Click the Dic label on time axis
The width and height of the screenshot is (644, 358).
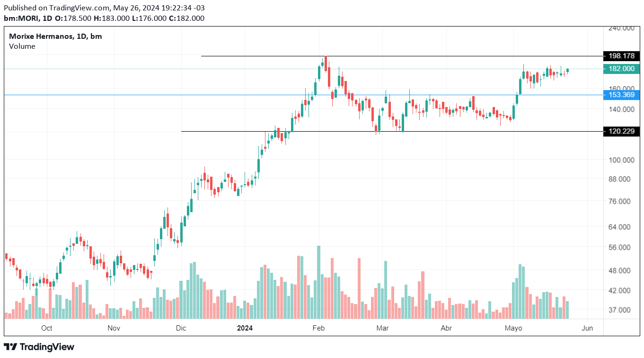(182, 328)
